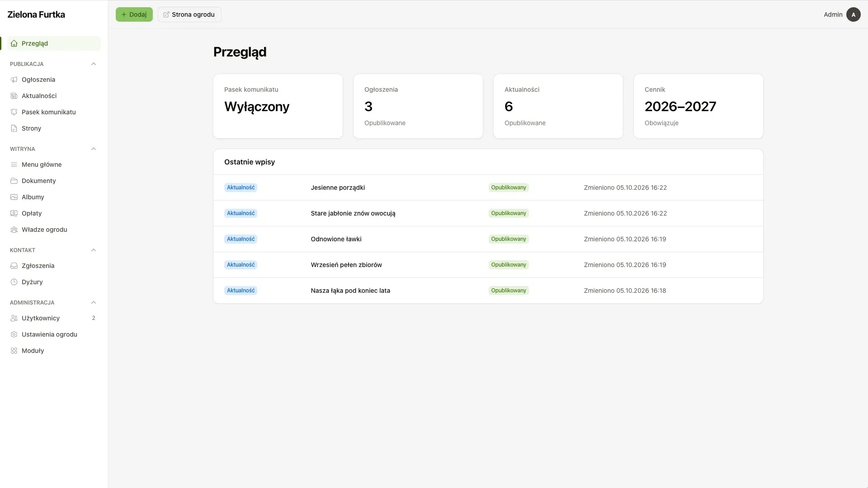Open the Pasek komunikatu Wyłączony card
This screenshot has height=488, width=868.
[278, 106]
